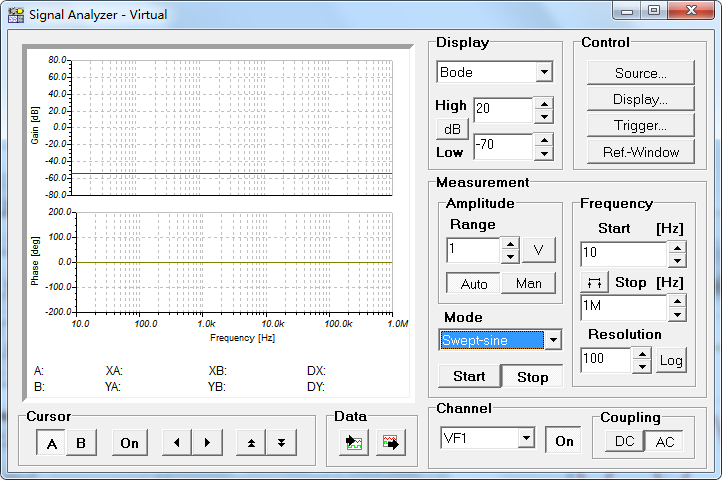Image resolution: width=722 pixels, height=480 pixels.
Task: Select cursor A
Action: 52,443
